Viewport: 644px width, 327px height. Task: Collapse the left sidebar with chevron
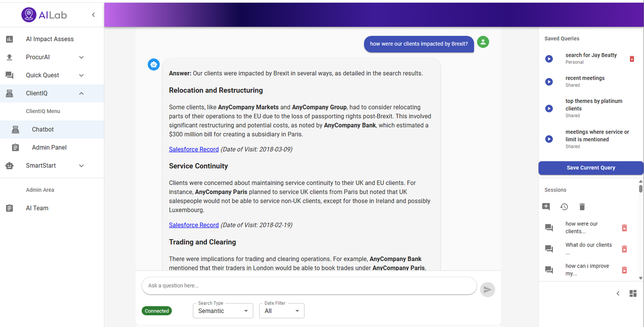(93, 15)
